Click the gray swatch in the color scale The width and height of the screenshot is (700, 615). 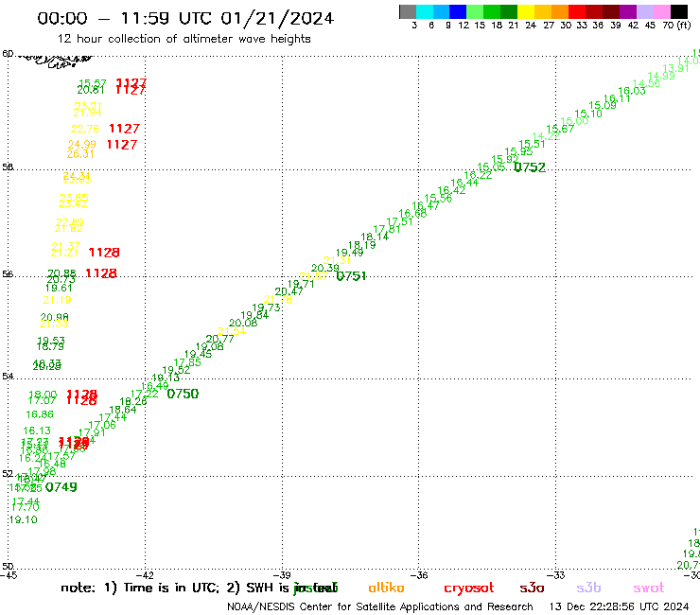[408, 11]
